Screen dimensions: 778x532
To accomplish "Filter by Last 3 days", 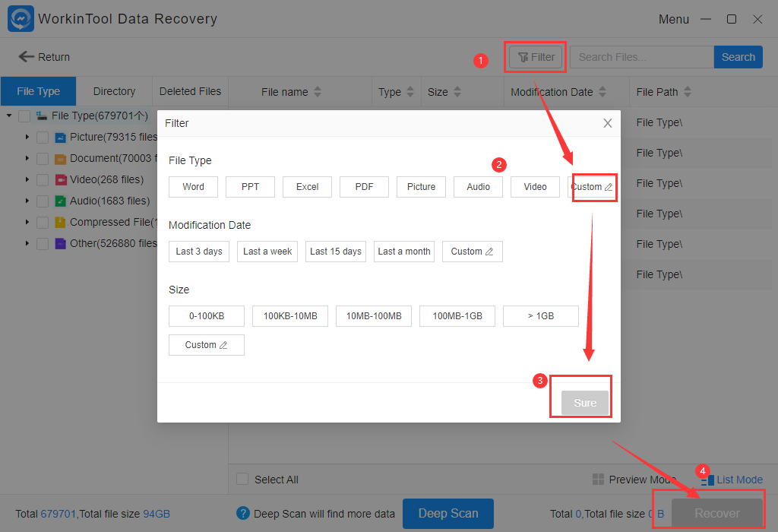I will click(x=199, y=251).
